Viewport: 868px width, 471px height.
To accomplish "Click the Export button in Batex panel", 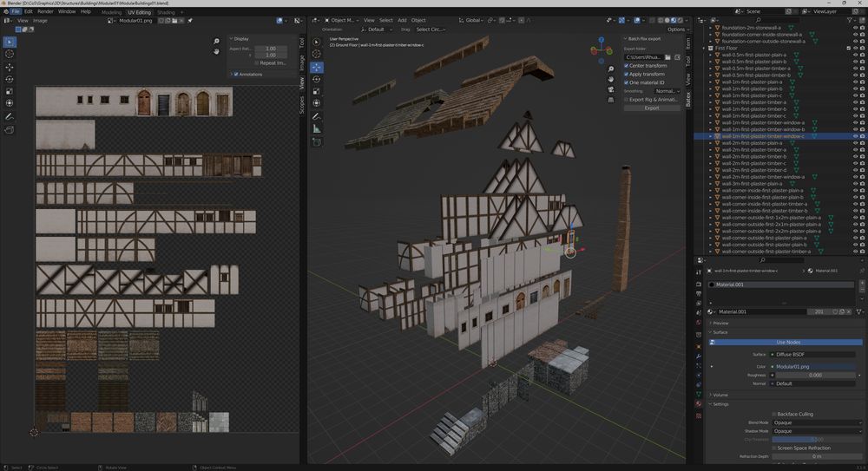I will [652, 108].
